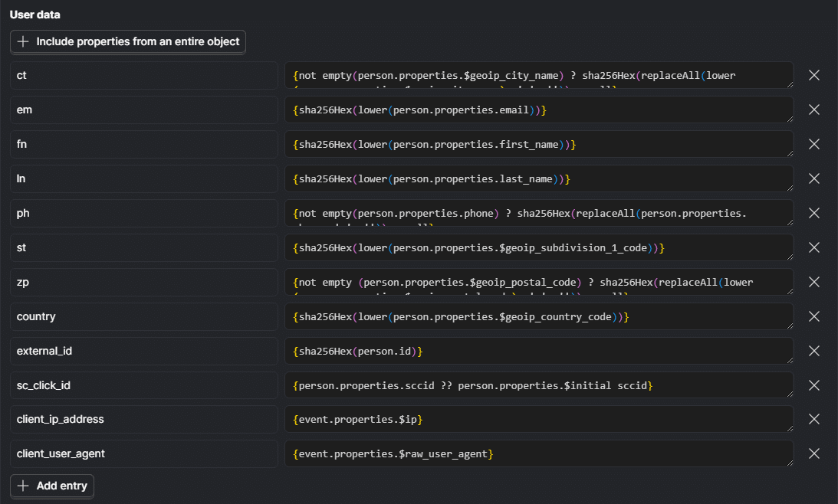Delete the sc_click_id row with X icon
The height and width of the screenshot is (504, 838).
[x=814, y=385]
